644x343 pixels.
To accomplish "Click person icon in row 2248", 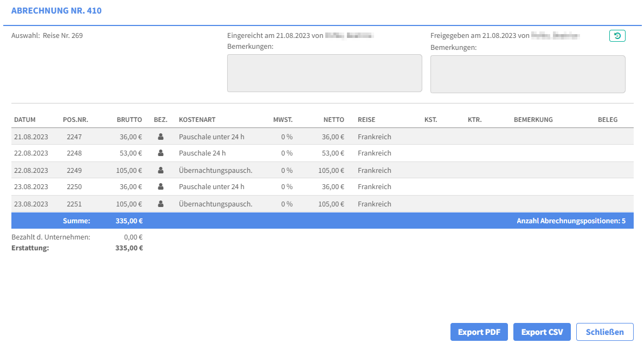I will point(160,153).
